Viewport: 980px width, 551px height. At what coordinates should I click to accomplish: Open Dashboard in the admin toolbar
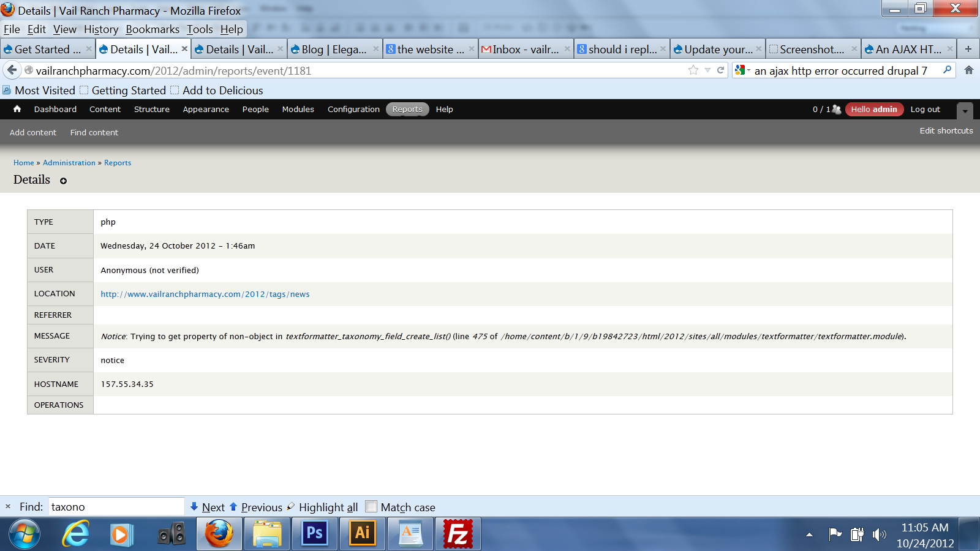click(55, 109)
